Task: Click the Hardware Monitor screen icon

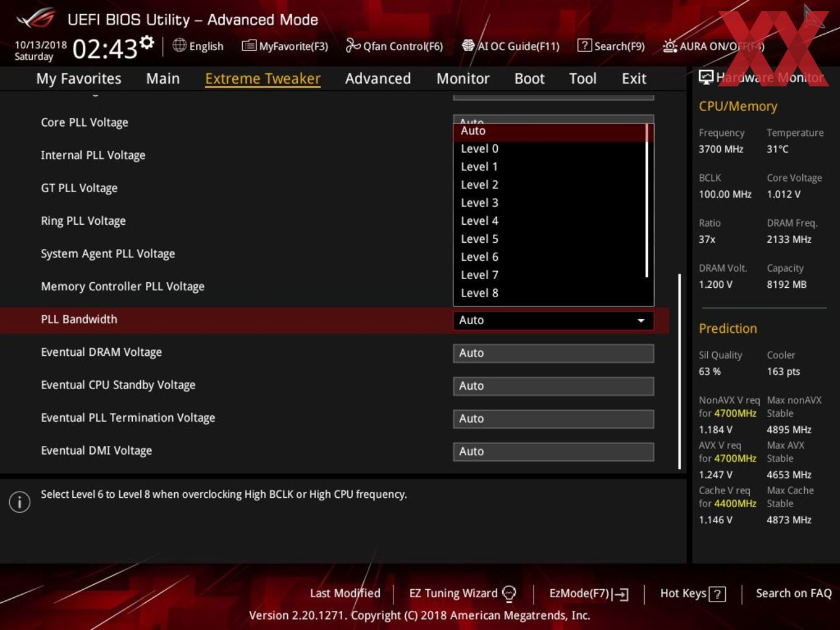Action: coord(706,77)
